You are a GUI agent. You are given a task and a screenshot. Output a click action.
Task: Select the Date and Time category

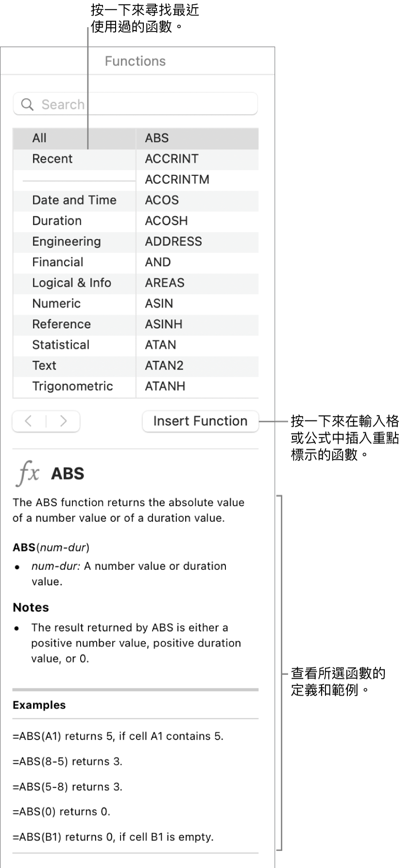(x=74, y=200)
